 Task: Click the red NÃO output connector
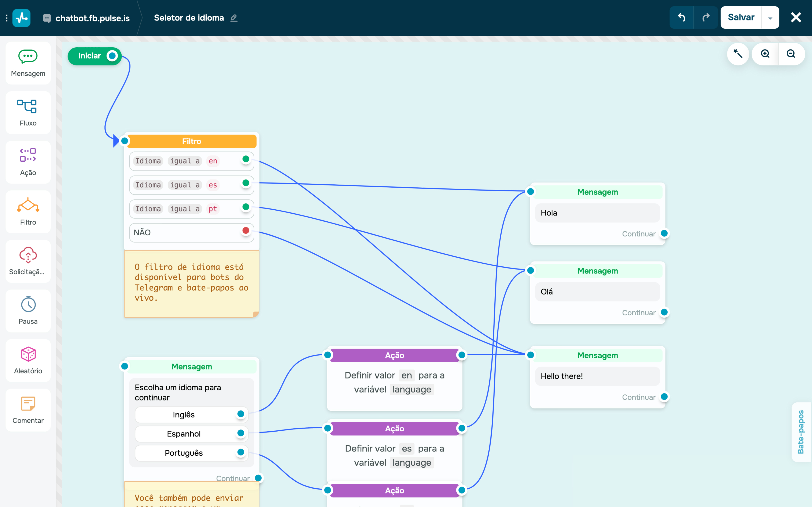pyautogui.click(x=246, y=231)
